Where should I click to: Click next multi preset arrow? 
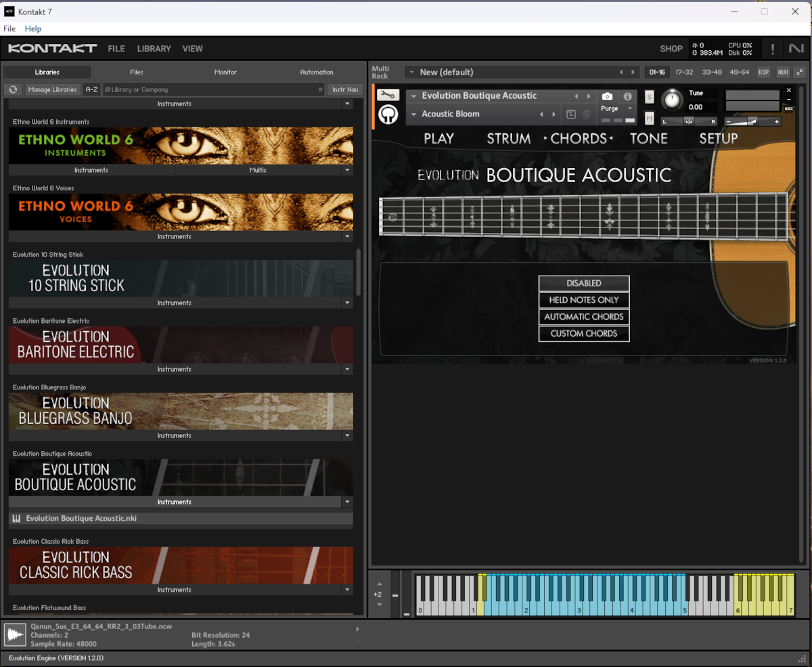tap(633, 72)
